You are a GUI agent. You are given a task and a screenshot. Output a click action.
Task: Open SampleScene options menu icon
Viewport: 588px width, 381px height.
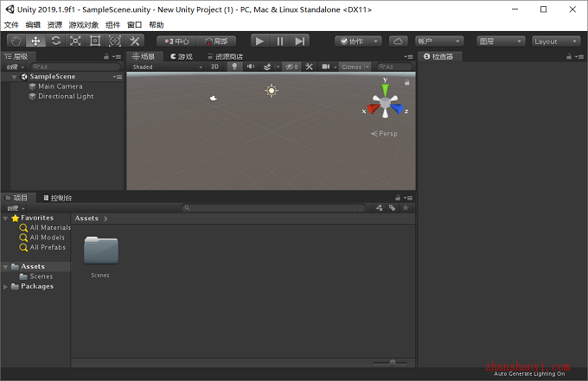[x=118, y=77]
